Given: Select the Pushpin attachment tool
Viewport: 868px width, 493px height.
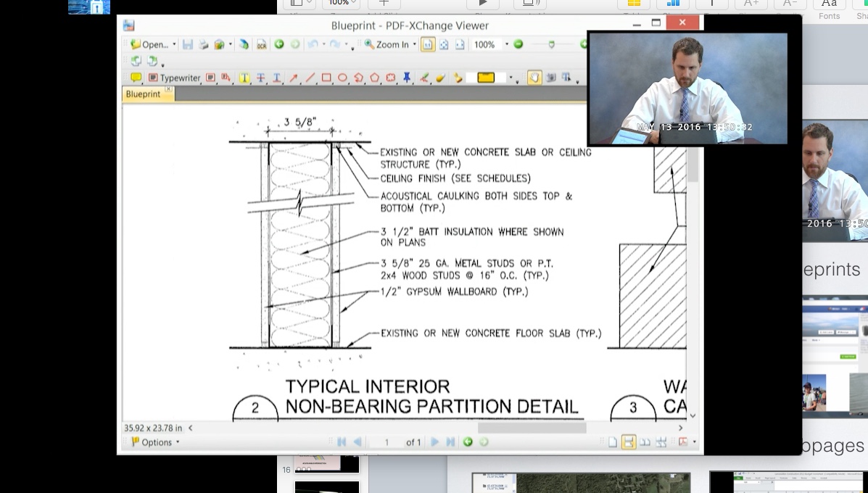Looking at the screenshot, I should point(407,78).
